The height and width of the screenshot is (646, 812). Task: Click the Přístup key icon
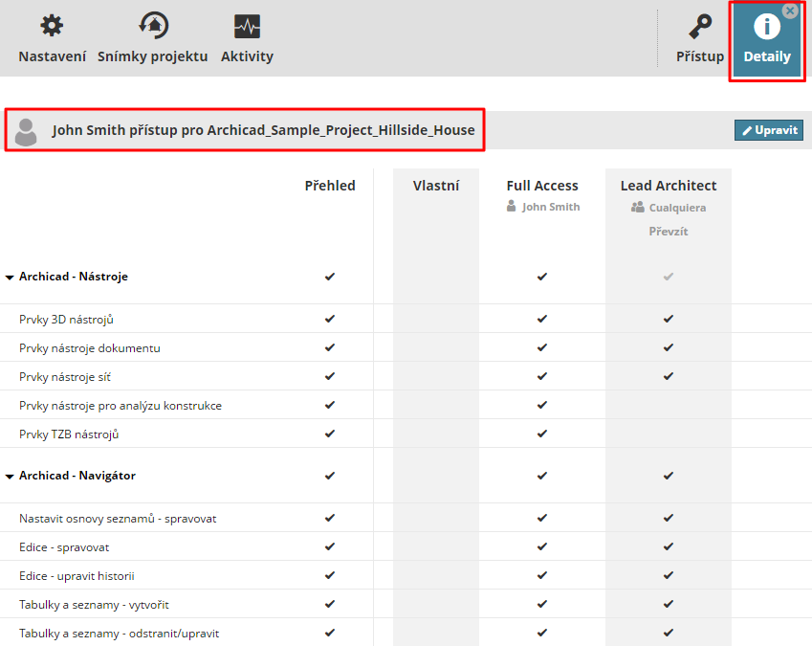point(700,27)
